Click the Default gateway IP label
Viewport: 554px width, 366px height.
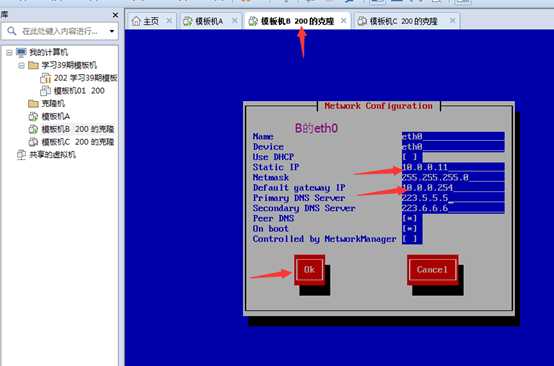[299, 188]
